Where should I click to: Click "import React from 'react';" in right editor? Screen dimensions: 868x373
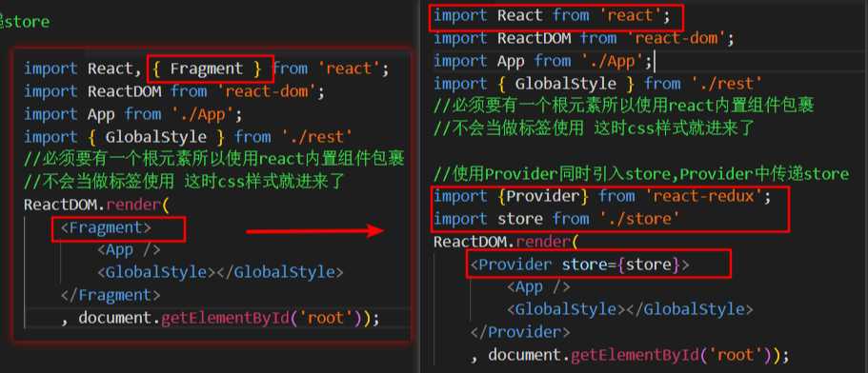[x=552, y=16]
